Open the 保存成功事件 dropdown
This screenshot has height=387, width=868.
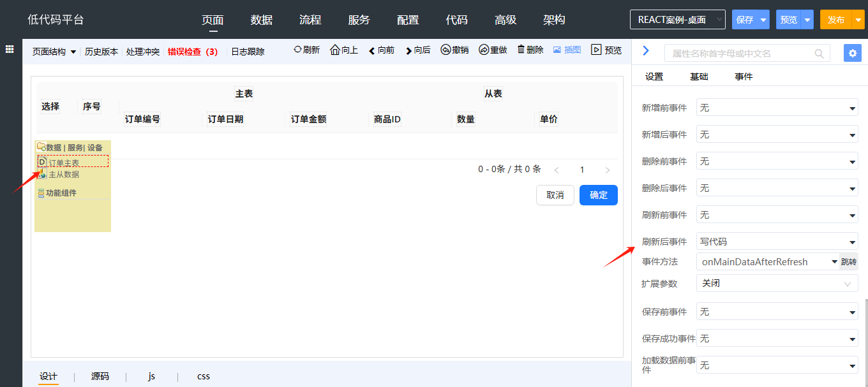[777, 339]
